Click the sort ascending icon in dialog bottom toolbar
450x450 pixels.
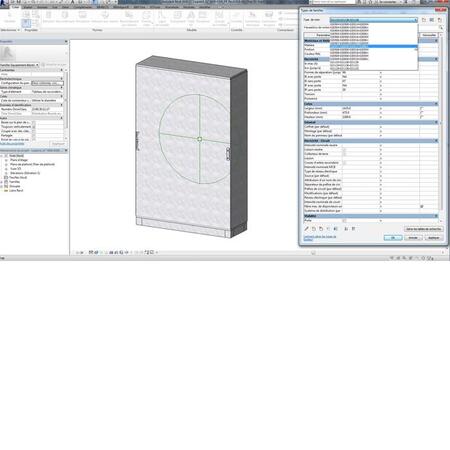point(346,229)
